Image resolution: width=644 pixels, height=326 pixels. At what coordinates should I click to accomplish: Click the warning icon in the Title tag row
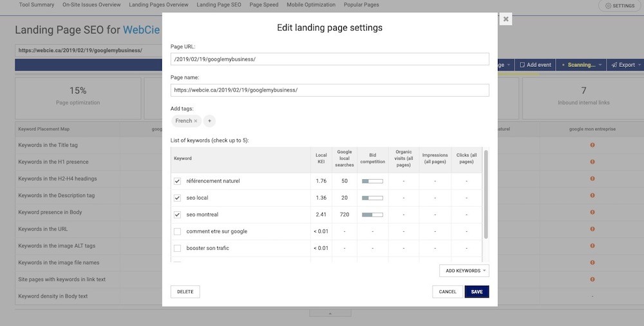click(x=592, y=145)
